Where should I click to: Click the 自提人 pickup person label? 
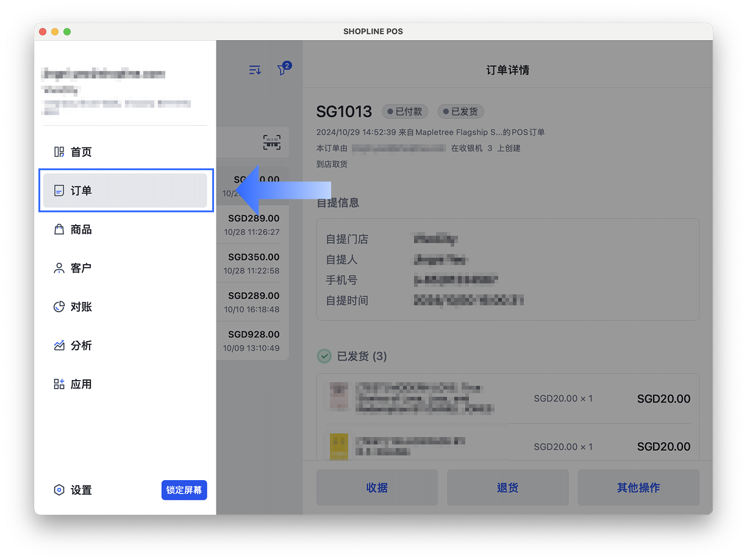click(x=341, y=259)
